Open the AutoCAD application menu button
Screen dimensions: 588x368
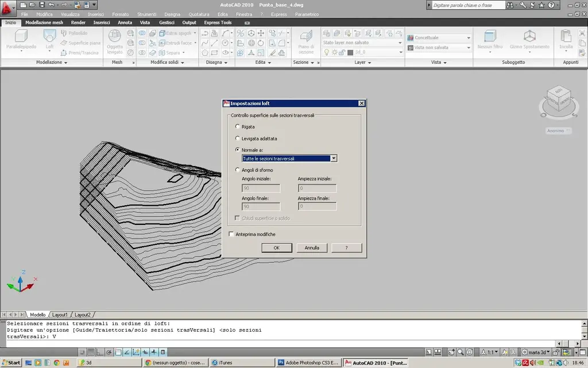(7, 7)
